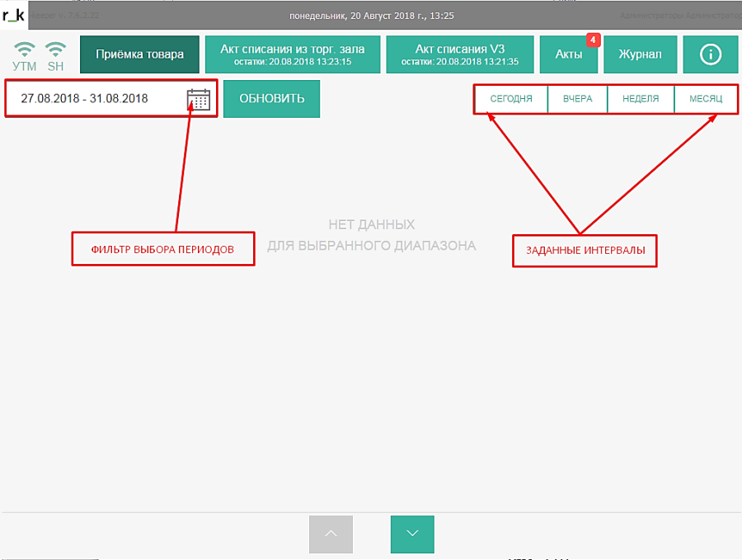Open the Акт списания V3 section
Screen dimensions: 742x560
point(459,55)
